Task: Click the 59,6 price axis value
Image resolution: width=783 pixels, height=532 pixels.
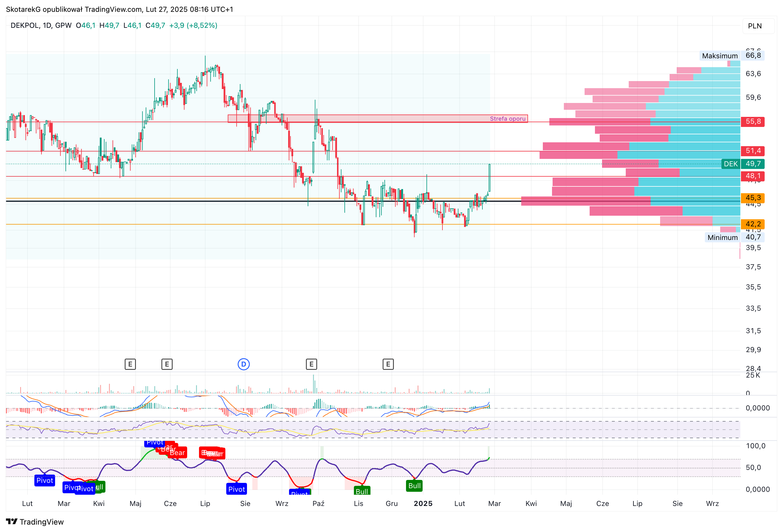Action: pyautogui.click(x=753, y=98)
